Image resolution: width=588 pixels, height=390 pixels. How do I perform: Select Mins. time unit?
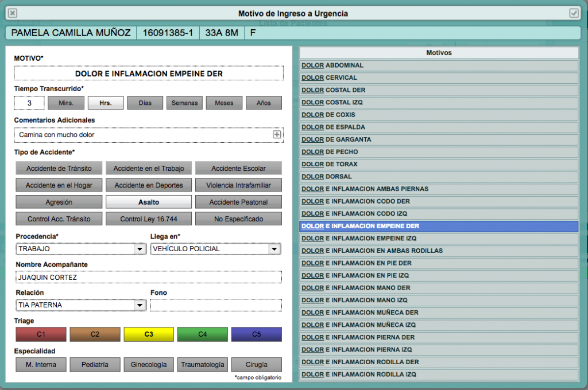pyautogui.click(x=66, y=103)
